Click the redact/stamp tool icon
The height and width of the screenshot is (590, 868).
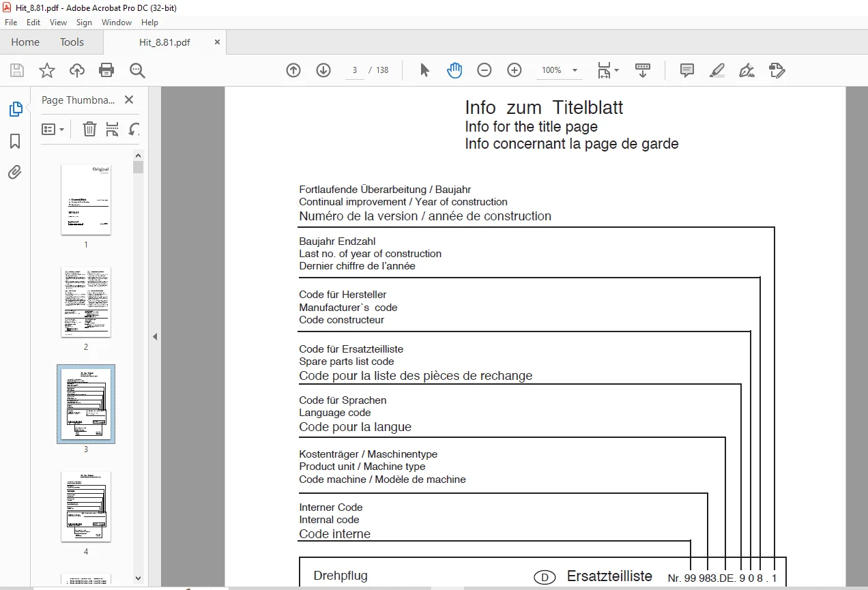tap(777, 70)
